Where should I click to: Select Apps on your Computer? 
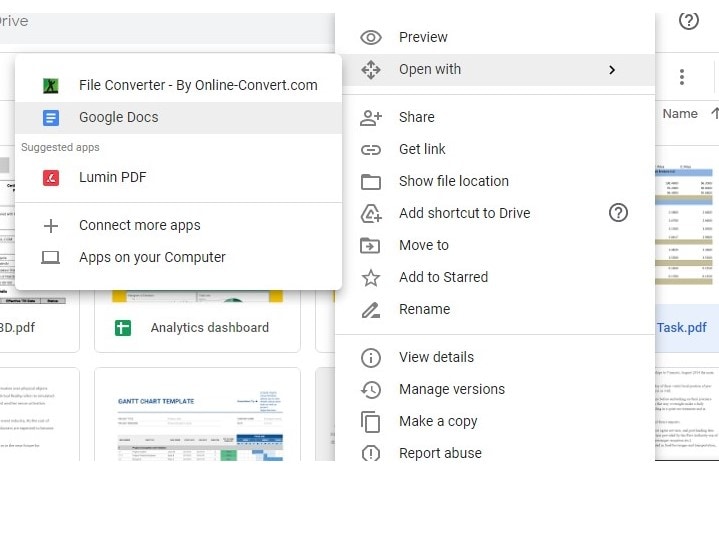coord(152,257)
